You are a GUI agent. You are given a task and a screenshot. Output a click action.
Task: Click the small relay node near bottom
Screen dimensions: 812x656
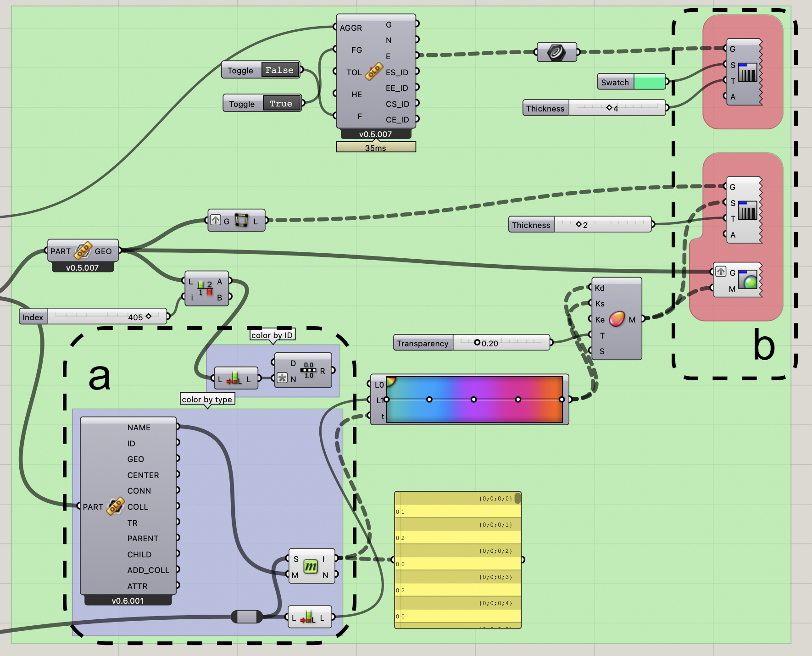click(247, 617)
